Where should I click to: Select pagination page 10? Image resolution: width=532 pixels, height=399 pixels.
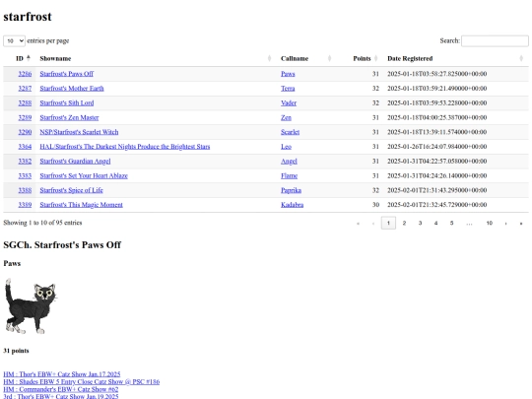pyautogui.click(x=490, y=223)
